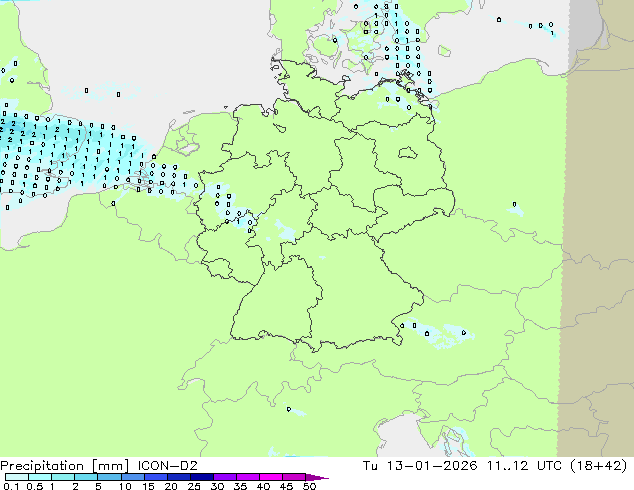
Task: Click the magenta swatch between 40 and 45
Action: click(271, 477)
